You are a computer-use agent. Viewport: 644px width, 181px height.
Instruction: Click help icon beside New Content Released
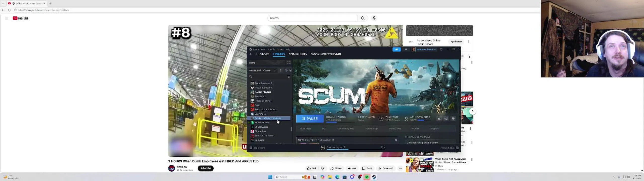(333, 140)
